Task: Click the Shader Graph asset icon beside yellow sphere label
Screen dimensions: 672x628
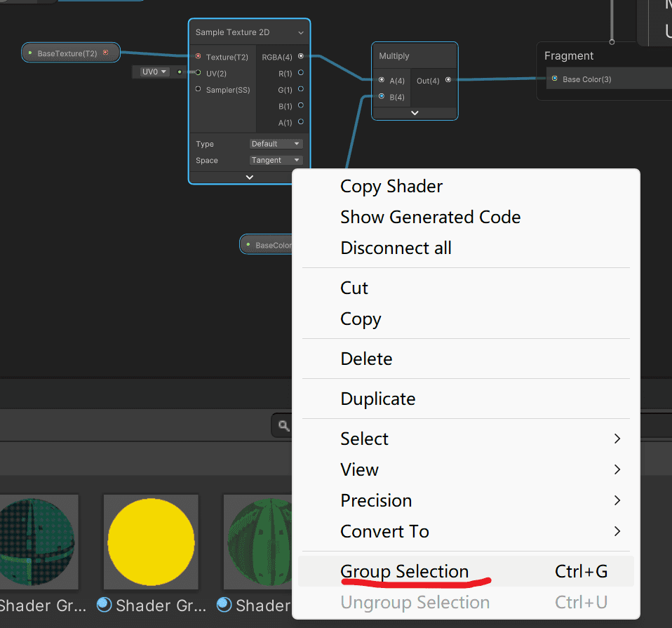Action: pos(104,605)
